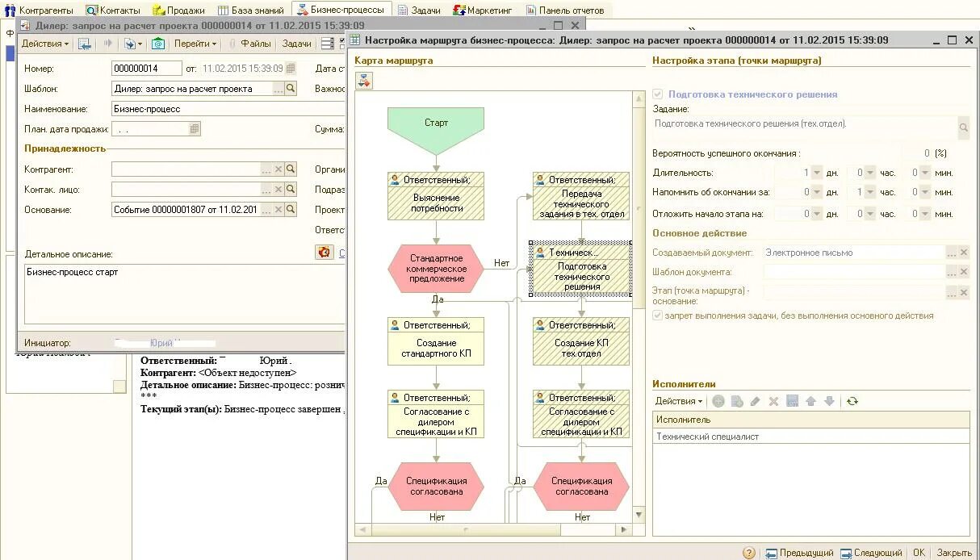Edit executor with pencil icon
The image size is (980, 560).
tap(756, 401)
